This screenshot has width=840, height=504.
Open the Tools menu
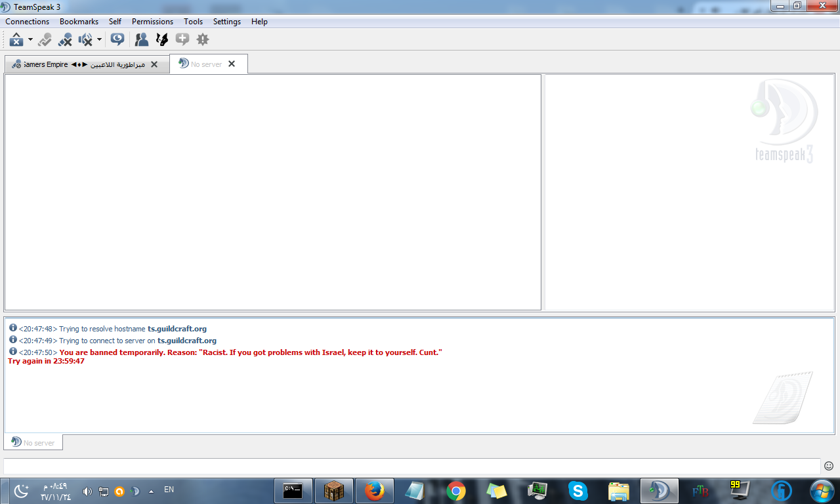pyautogui.click(x=194, y=22)
